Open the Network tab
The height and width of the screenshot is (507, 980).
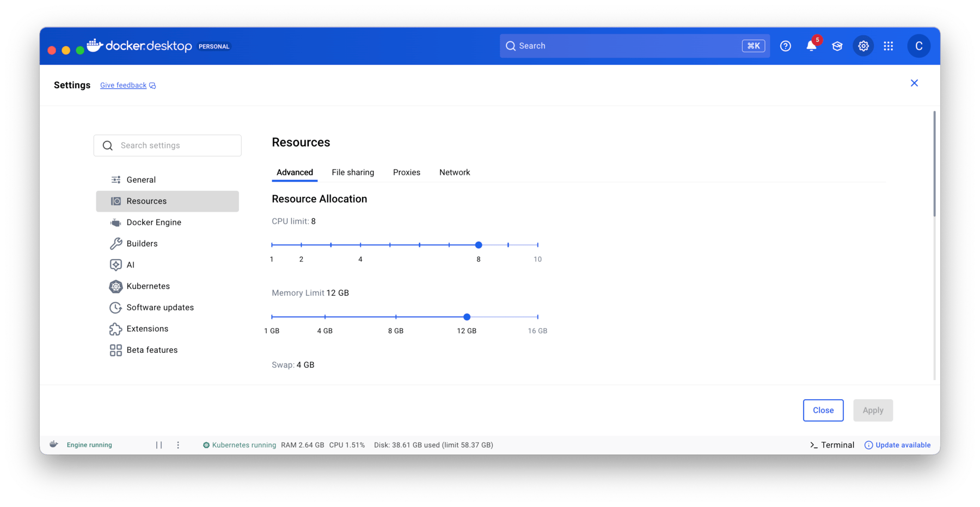pyautogui.click(x=455, y=172)
